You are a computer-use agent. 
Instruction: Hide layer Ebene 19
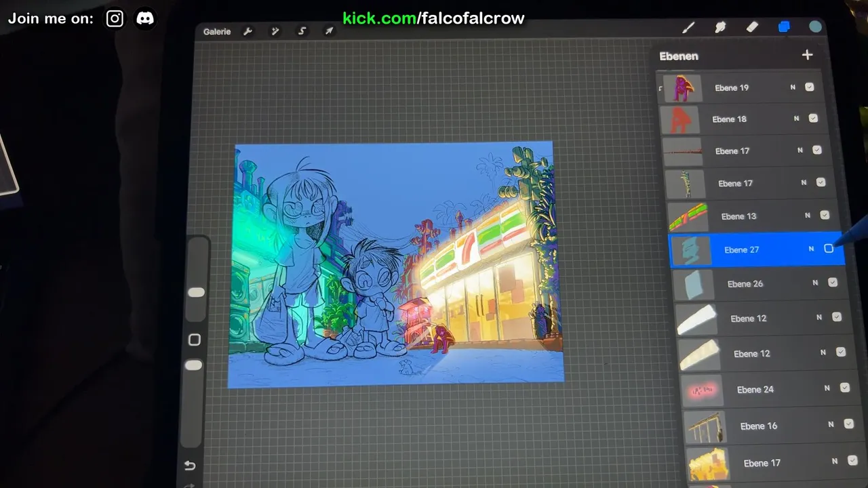pos(809,87)
